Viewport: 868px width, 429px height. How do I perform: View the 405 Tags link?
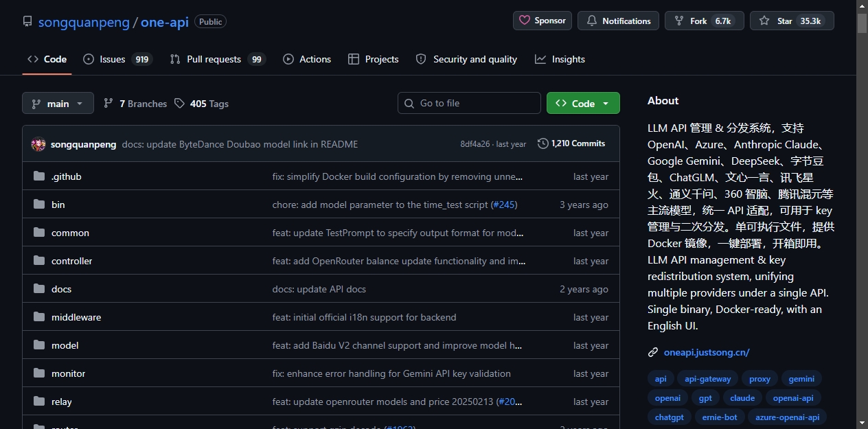201,104
